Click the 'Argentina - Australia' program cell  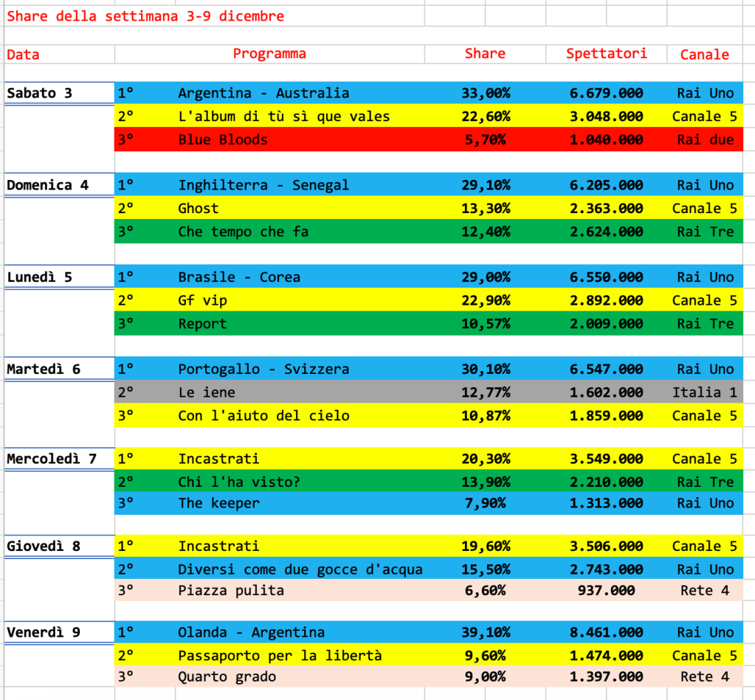(x=263, y=93)
